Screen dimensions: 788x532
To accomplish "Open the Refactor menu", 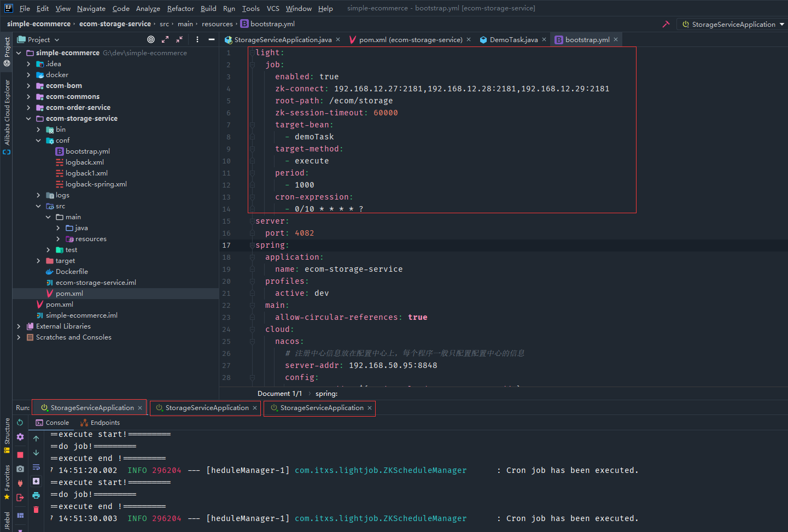I will coord(180,8).
